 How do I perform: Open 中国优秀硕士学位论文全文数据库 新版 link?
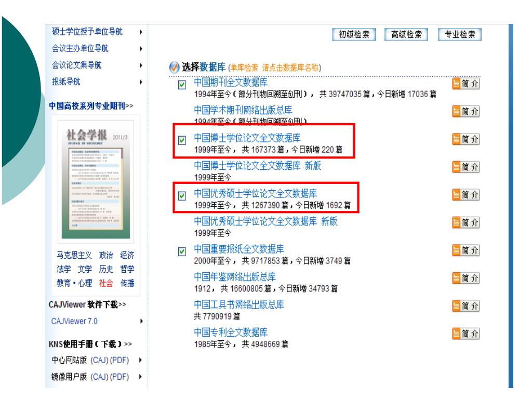(265, 221)
